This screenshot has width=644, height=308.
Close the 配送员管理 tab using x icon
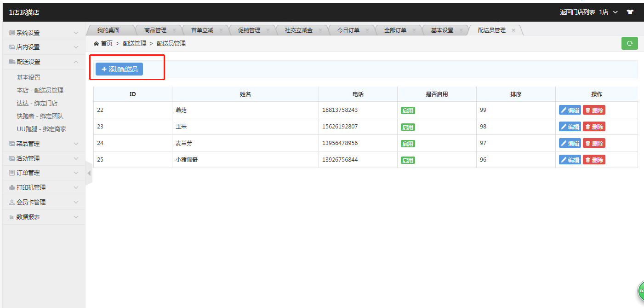coord(513,30)
